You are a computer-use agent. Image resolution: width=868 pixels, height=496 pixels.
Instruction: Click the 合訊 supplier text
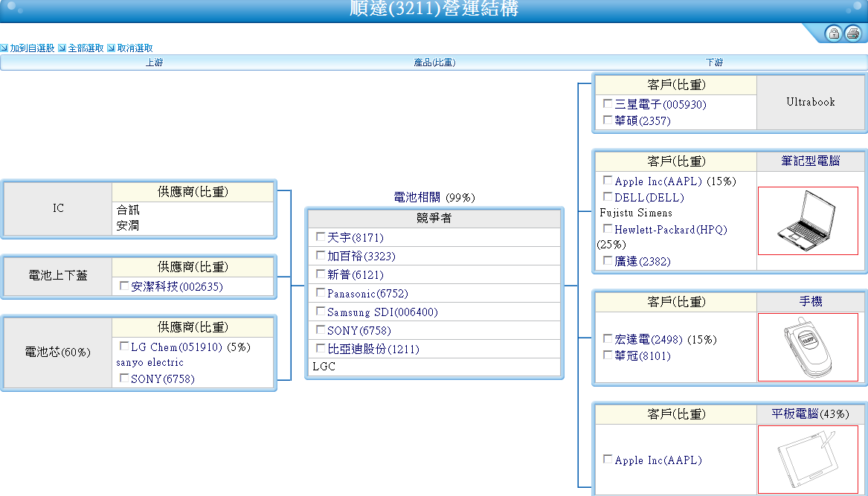128,210
